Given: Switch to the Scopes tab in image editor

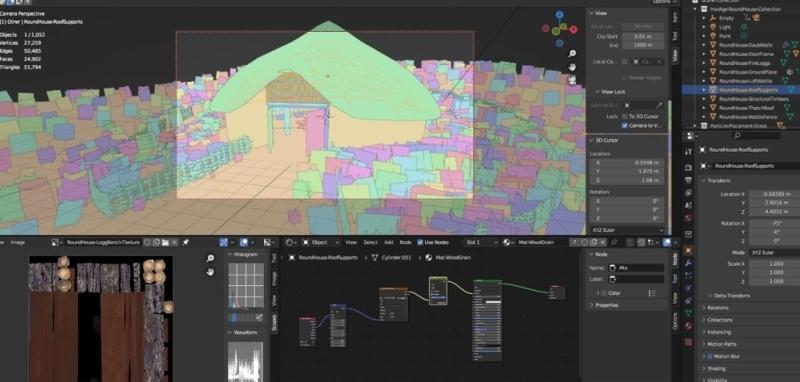Looking at the screenshot, I should tap(274, 323).
